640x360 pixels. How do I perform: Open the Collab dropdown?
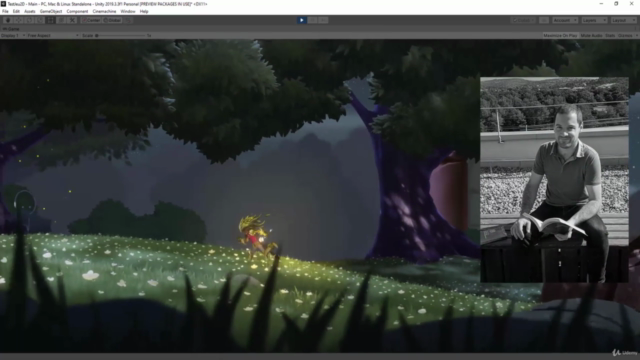tap(523, 20)
